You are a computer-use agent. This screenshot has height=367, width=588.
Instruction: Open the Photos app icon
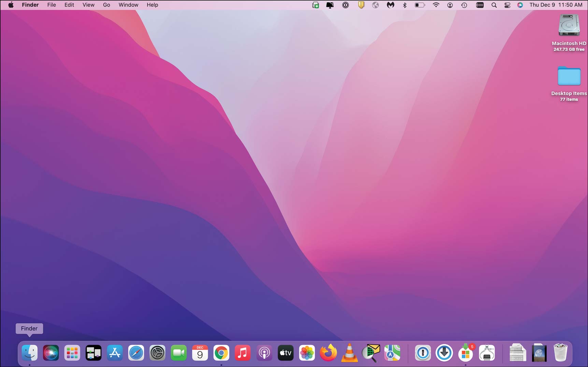tap(307, 353)
